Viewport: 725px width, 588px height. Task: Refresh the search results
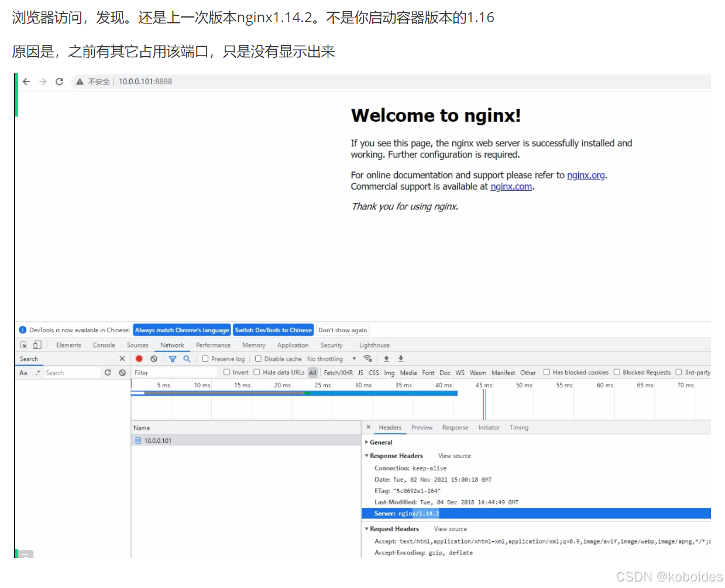pyautogui.click(x=108, y=373)
